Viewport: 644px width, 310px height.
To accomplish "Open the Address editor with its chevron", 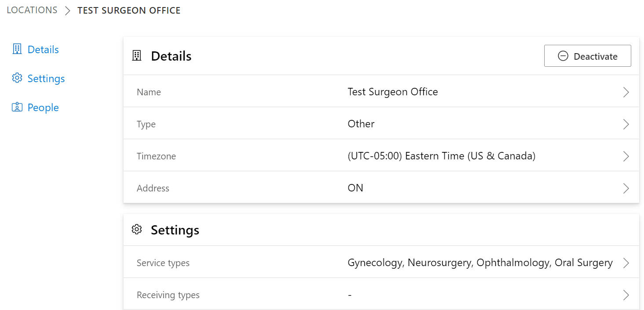I will click(626, 188).
